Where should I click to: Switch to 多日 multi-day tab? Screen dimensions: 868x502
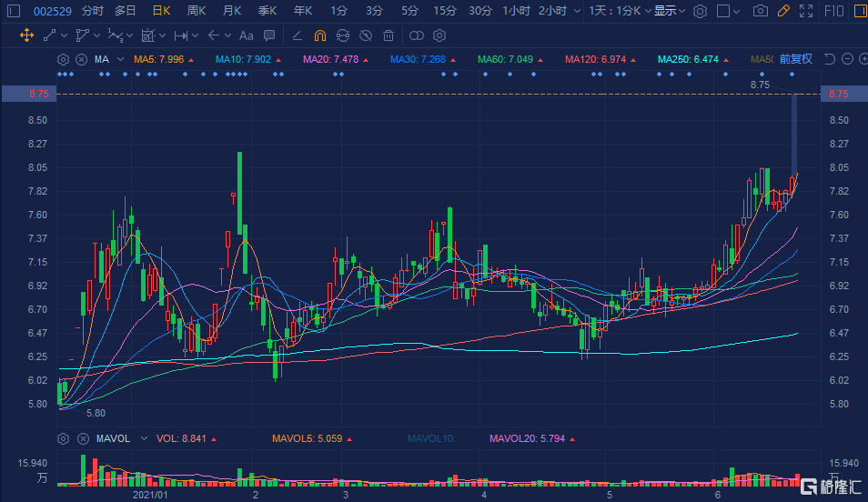[x=126, y=11]
